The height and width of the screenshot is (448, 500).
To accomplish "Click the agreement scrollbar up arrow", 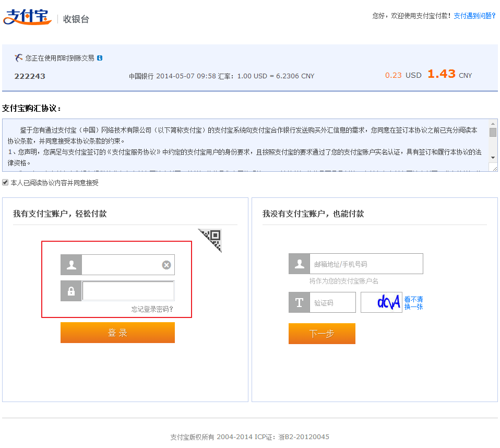I will (493, 123).
